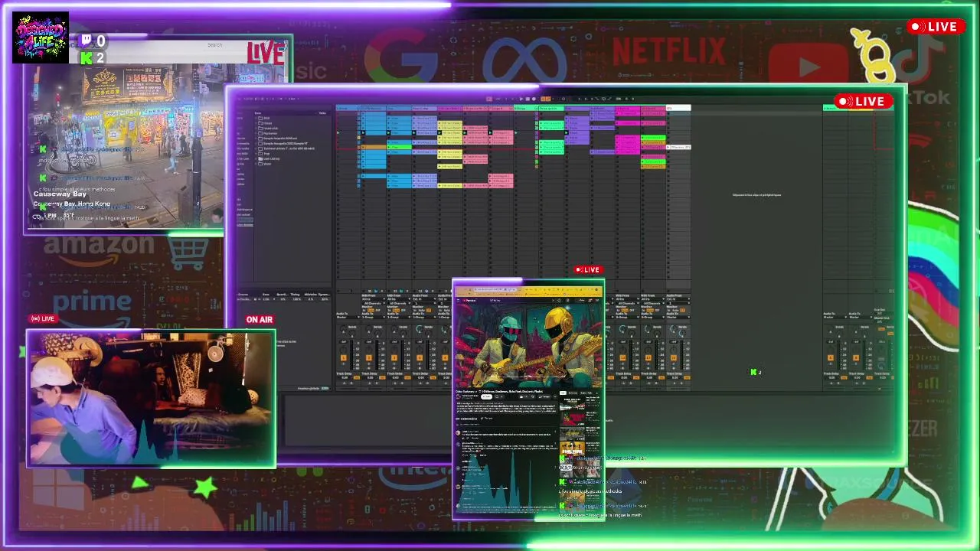Viewport: 980px width, 551px height.
Task: Arm the Ableton transport Record button
Action: 535,99
